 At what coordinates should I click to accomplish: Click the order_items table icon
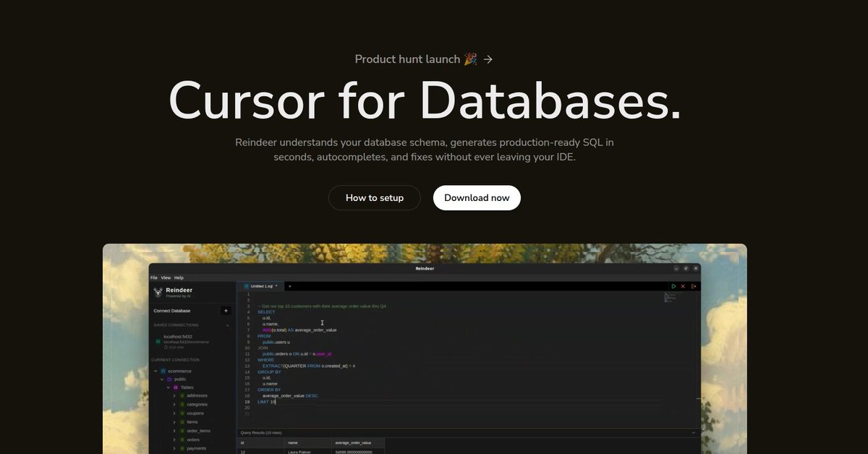(x=182, y=431)
